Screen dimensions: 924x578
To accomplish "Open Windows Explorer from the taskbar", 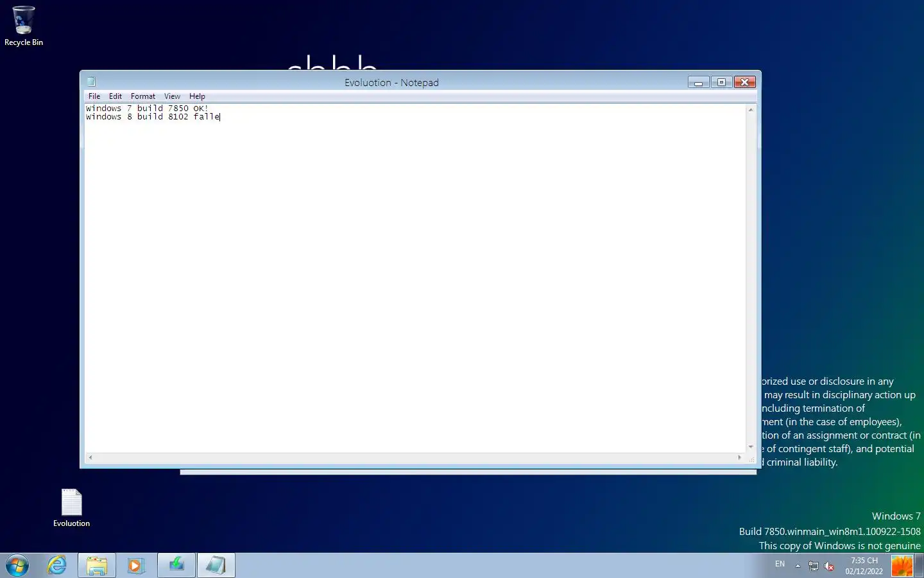I will point(97,565).
